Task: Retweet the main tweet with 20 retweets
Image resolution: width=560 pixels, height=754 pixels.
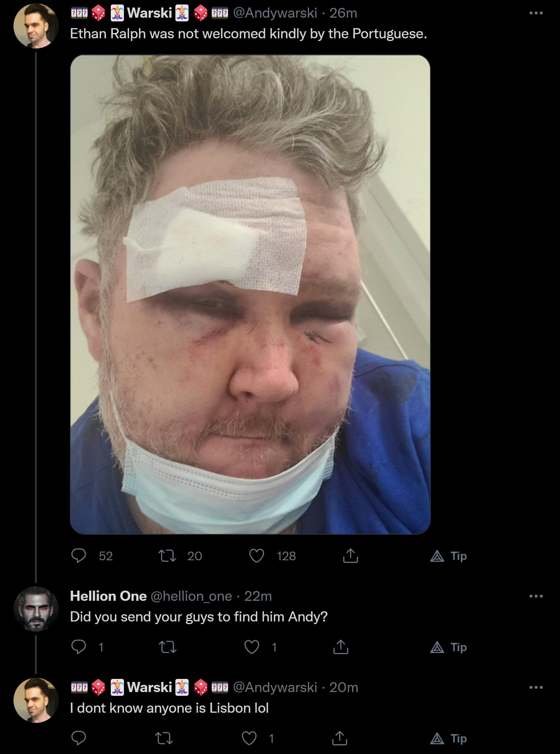Action: (168, 556)
